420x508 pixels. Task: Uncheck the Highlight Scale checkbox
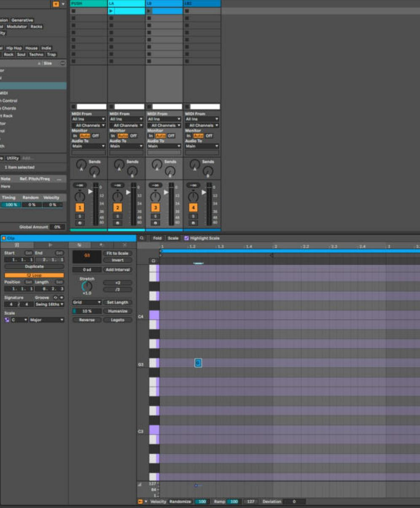tap(187, 238)
